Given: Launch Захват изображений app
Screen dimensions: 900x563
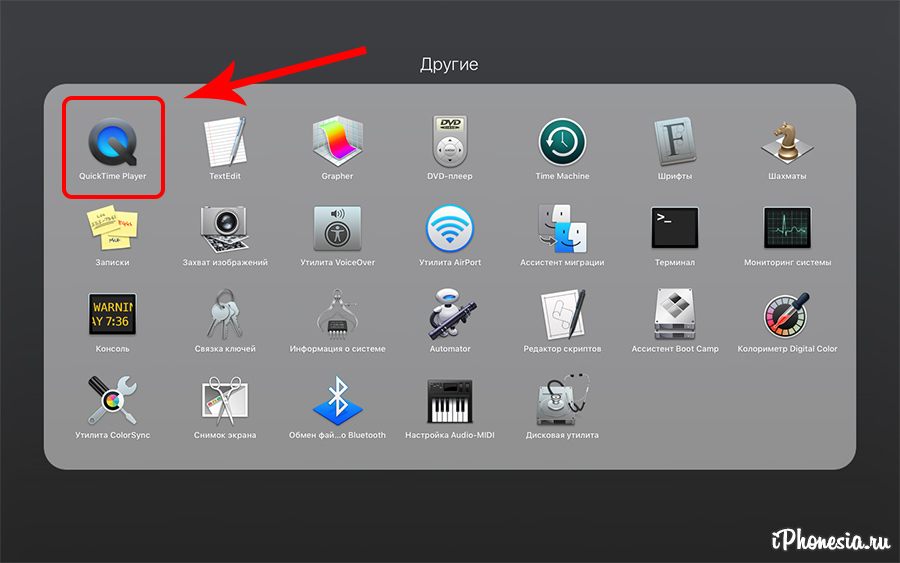Looking at the screenshot, I should pos(225,229).
